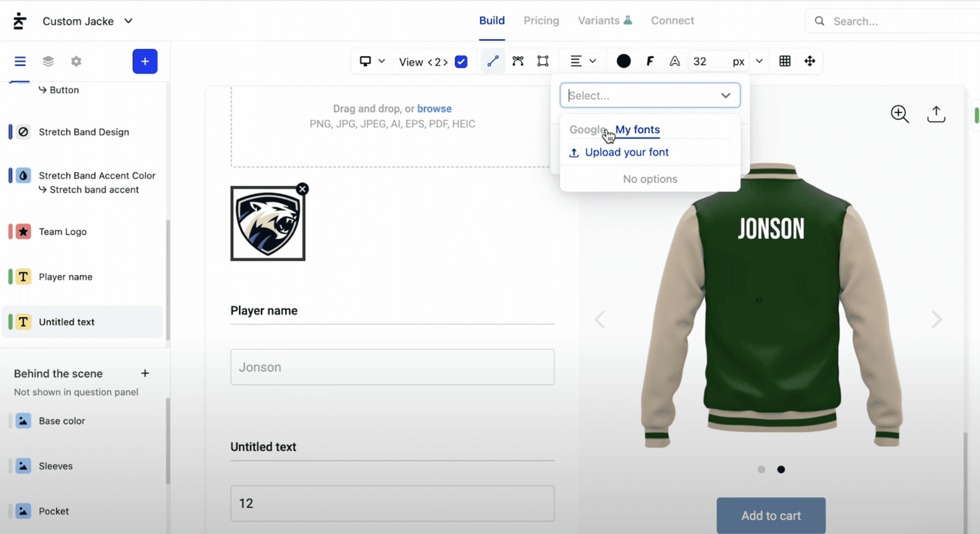Select the line path tool

tap(493, 61)
